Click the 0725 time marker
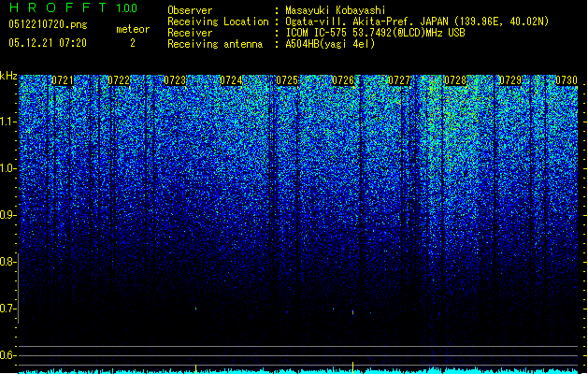Screen dimensions: 588x374 (287, 80)
